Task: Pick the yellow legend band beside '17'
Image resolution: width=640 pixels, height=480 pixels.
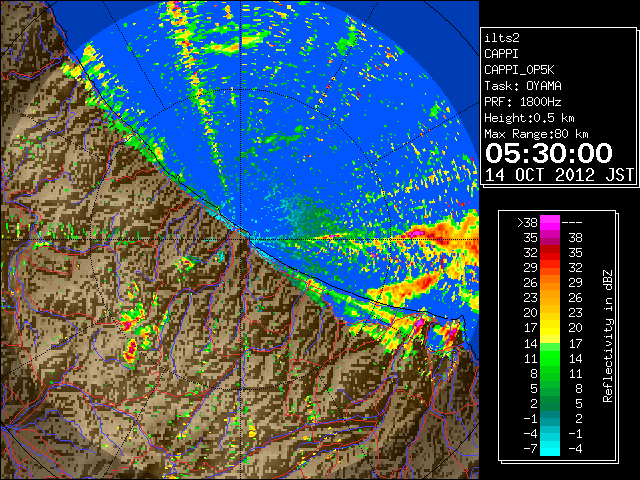Action: tap(550, 328)
